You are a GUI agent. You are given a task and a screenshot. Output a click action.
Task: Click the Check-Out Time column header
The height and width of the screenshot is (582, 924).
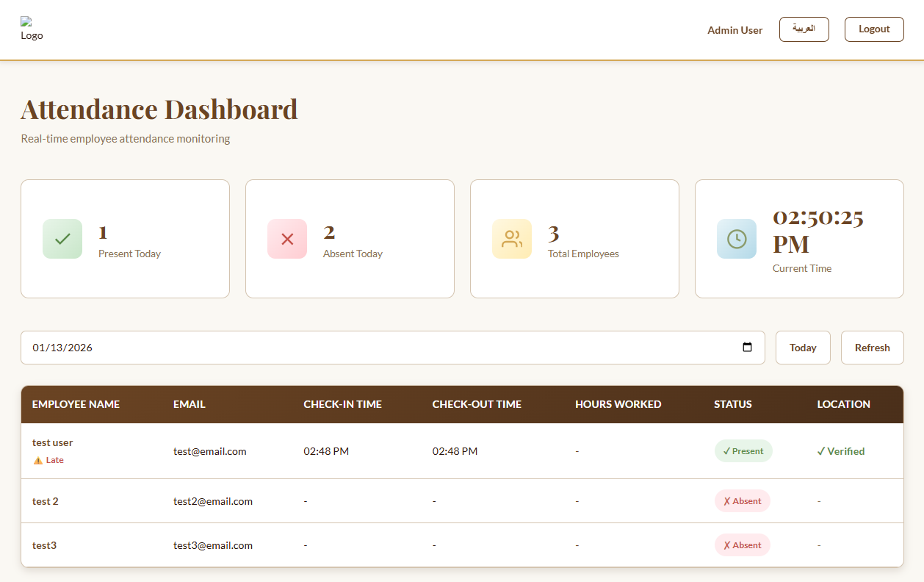click(x=477, y=404)
